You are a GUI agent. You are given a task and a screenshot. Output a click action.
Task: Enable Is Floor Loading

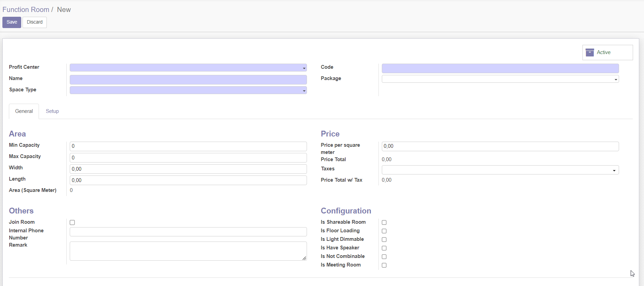[384, 231]
